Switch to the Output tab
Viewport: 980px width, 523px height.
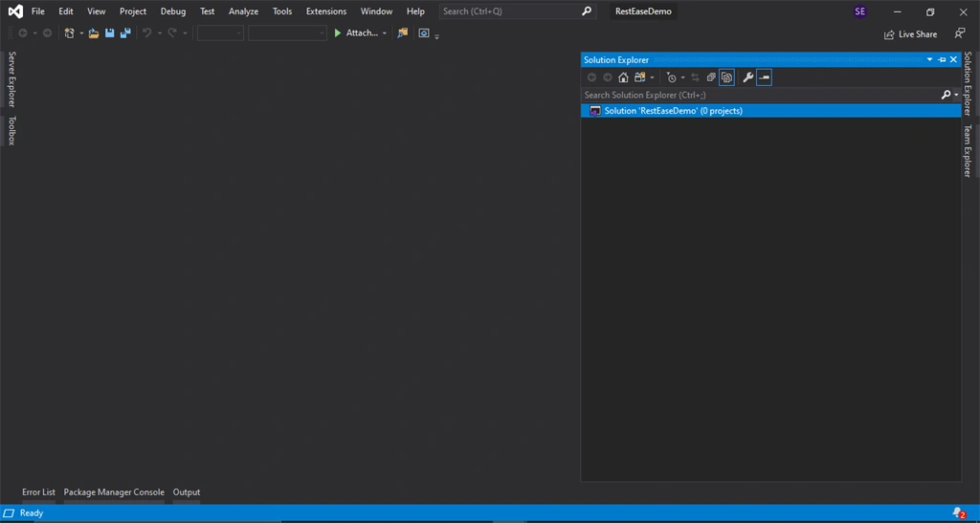click(x=187, y=492)
